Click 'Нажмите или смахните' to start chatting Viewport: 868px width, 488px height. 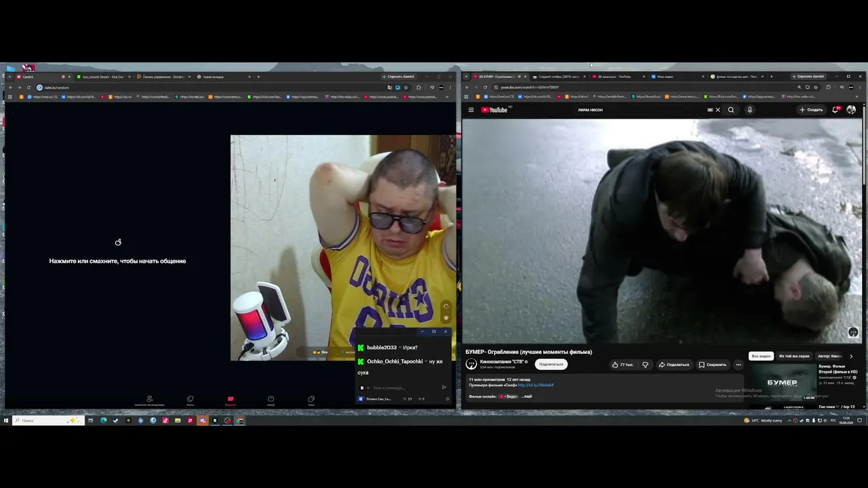coord(117,261)
